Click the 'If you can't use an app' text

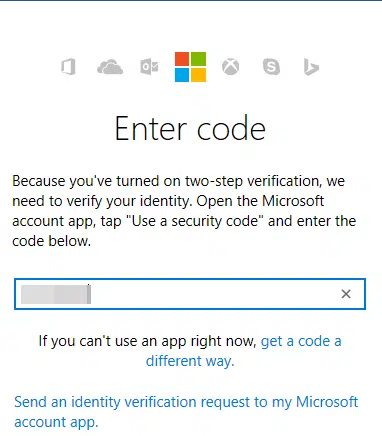147,341
